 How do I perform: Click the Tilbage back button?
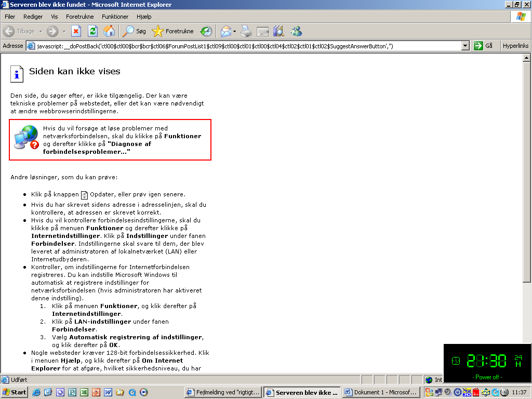click(x=19, y=31)
